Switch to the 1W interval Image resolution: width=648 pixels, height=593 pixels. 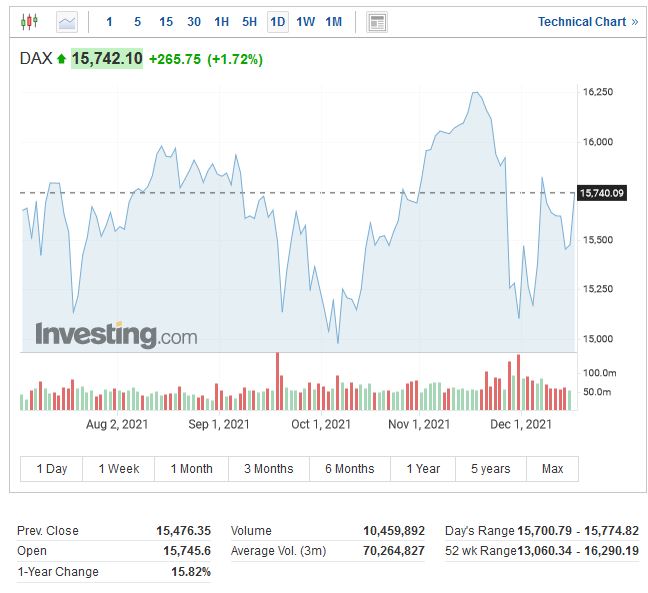(306, 21)
